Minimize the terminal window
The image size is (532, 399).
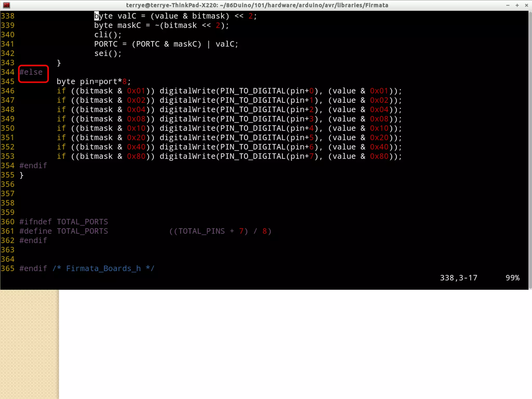pos(508,5)
